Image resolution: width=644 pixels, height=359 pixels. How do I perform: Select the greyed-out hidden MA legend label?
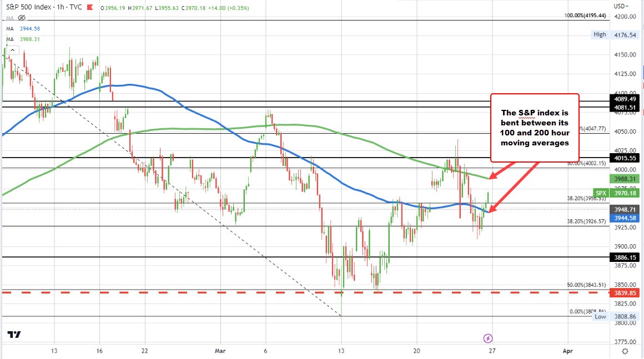point(10,18)
